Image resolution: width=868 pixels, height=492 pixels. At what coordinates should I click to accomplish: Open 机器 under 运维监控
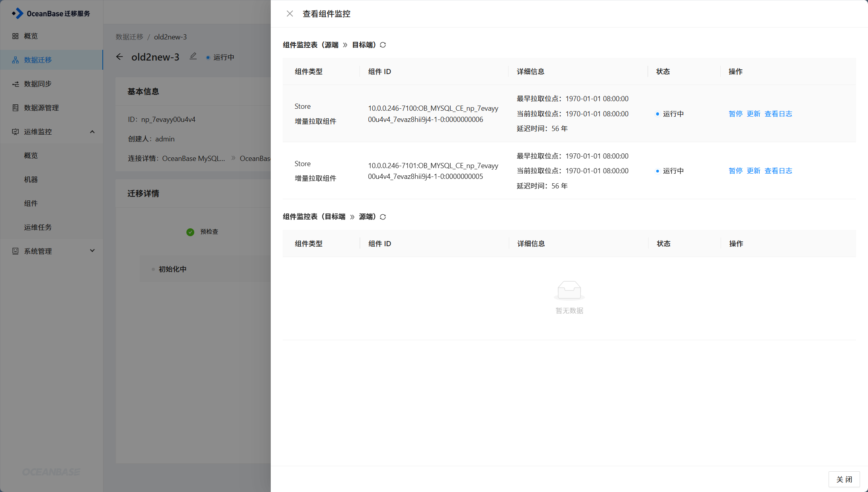click(31, 179)
